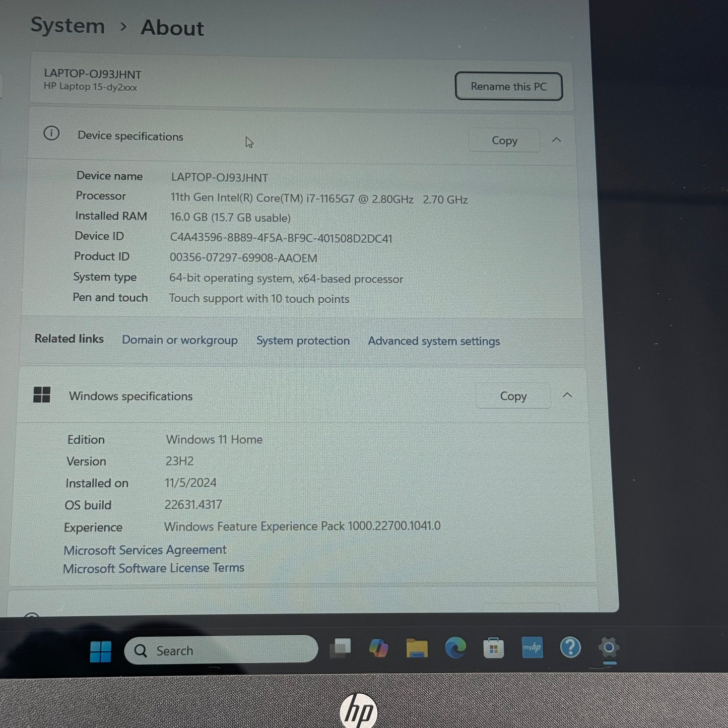This screenshot has height=728, width=728.
Task: Select the Installed on date 11/5/2024
Action: click(x=190, y=483)
